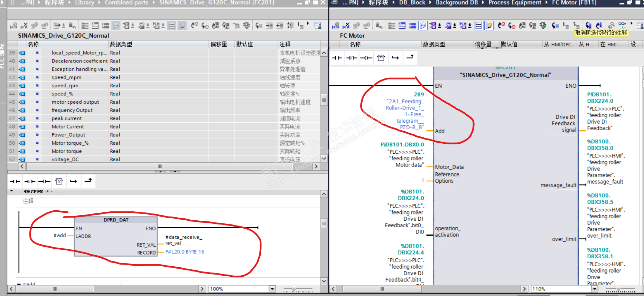
Task: Insert empty box in FC201 editor
Action: (59, 181)
